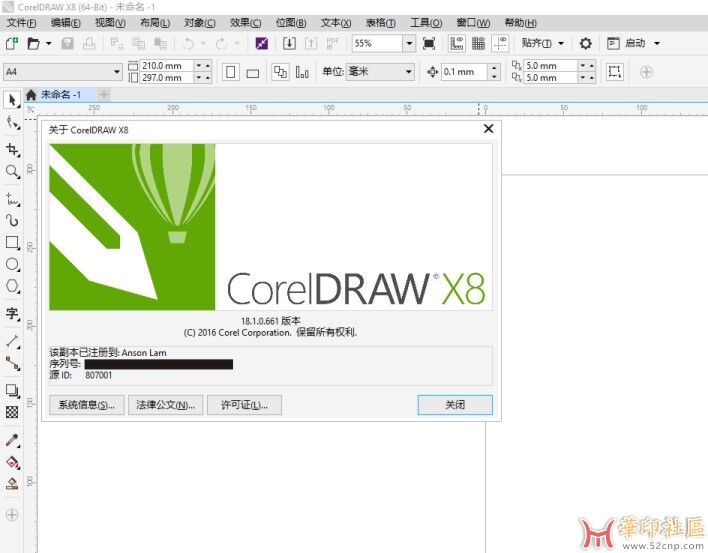Click the Open folder icon
708x553 pixels.
(33, 43)
